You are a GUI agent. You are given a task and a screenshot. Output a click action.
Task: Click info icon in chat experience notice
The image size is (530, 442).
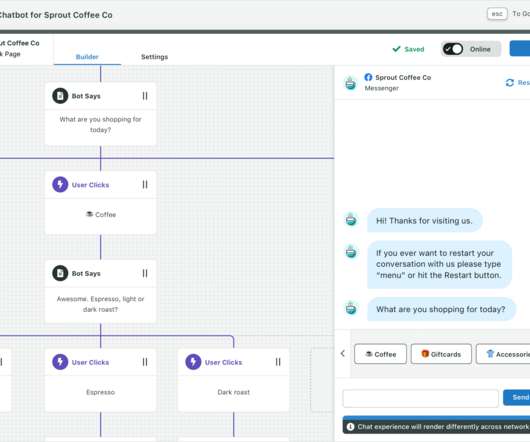[351, 427]
